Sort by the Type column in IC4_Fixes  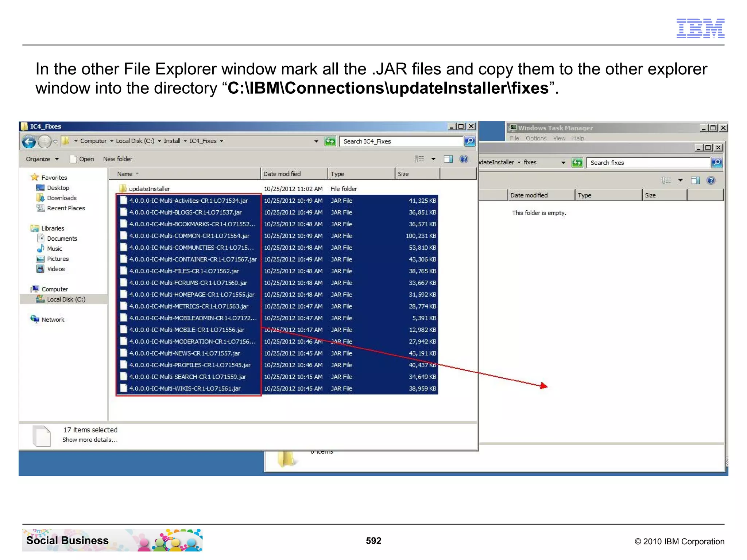361,174
